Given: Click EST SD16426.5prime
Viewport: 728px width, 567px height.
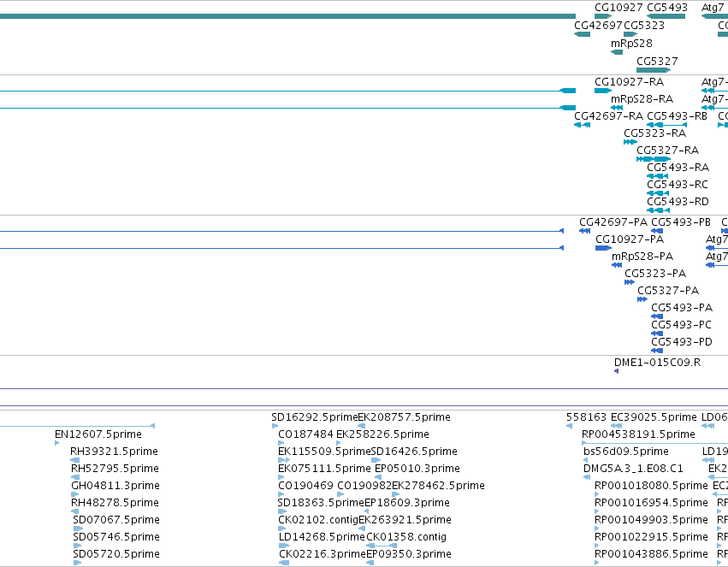Looking at the screenshot, I should coord(376,460).
